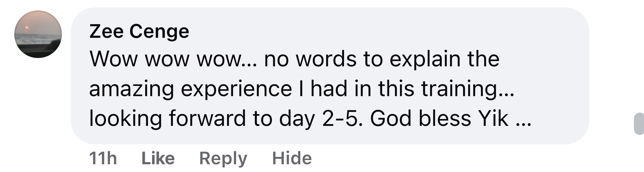Like Zee Cenge's comment
The height and width of the screenshot is (172, 644).
[158, 158]
